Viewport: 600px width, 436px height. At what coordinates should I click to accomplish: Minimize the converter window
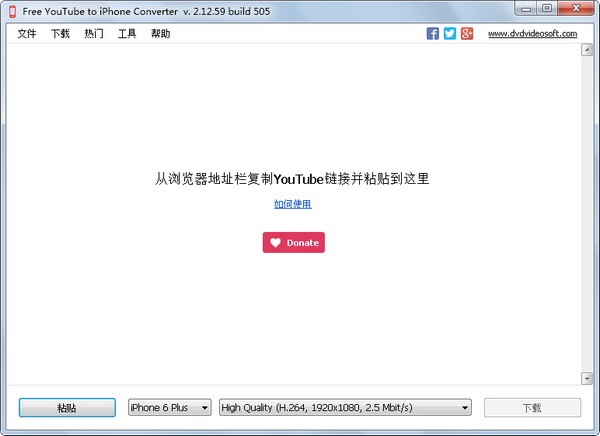tap(526, 8)
